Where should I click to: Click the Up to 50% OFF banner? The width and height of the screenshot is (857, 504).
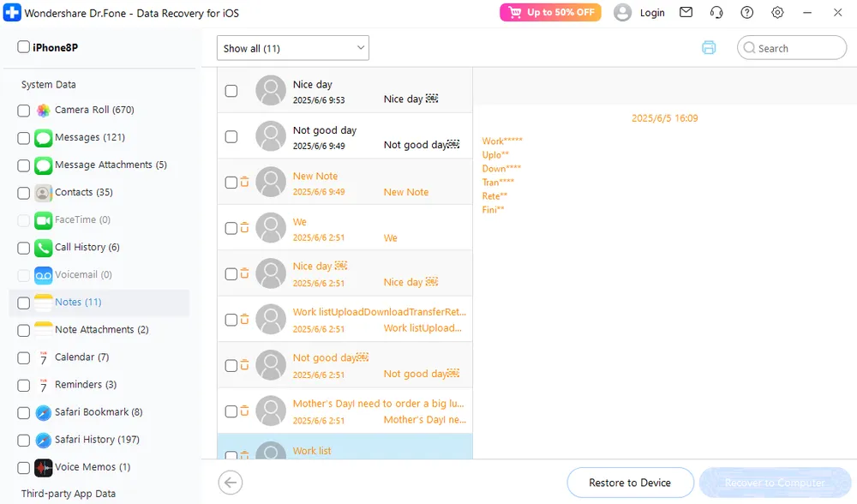coord(550,13)
